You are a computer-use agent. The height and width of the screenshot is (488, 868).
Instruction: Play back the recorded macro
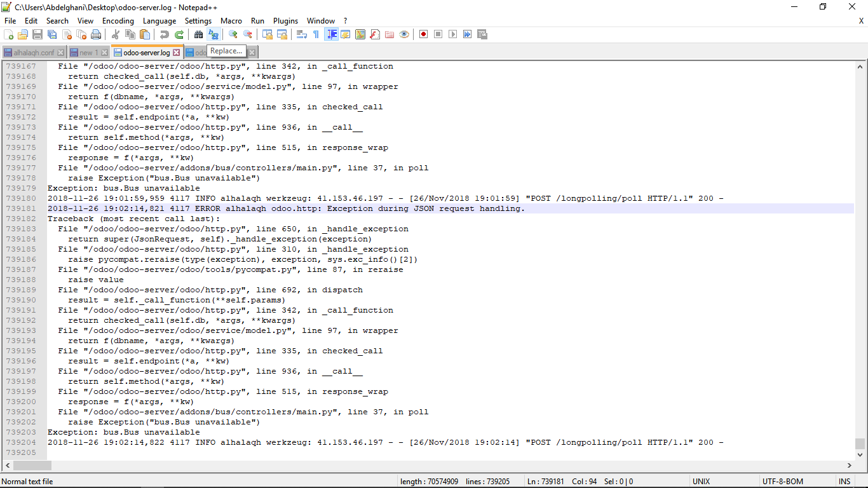[x=452, y=34]
